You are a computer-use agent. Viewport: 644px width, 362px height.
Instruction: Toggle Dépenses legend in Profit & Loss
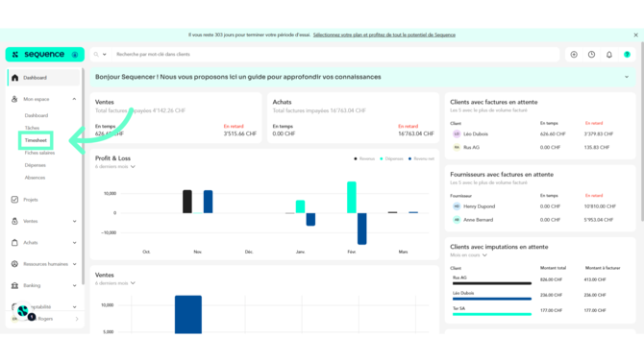click(391, 158)
